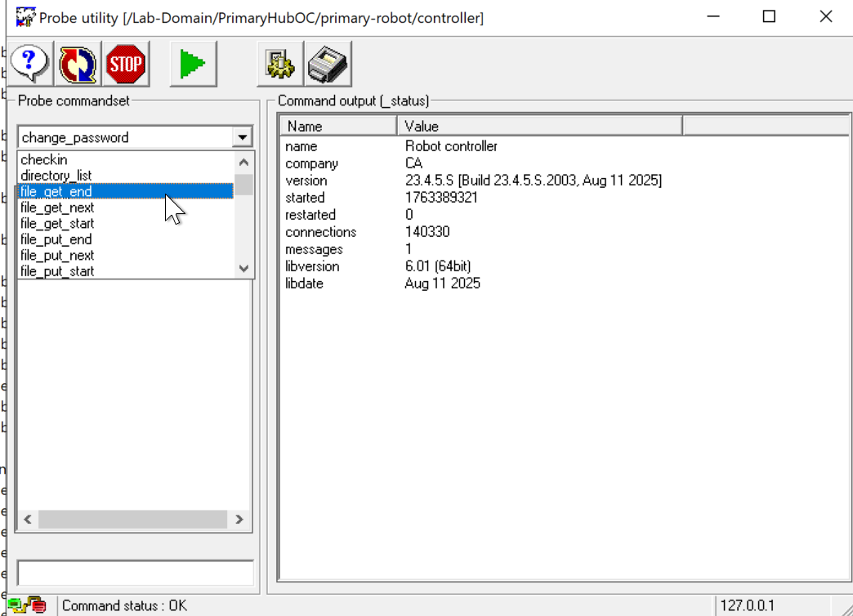Image resolution: width=853 pixels, height=616 pixels.
Task: Click connection status icon in status bar
Action: pos(26,605)
